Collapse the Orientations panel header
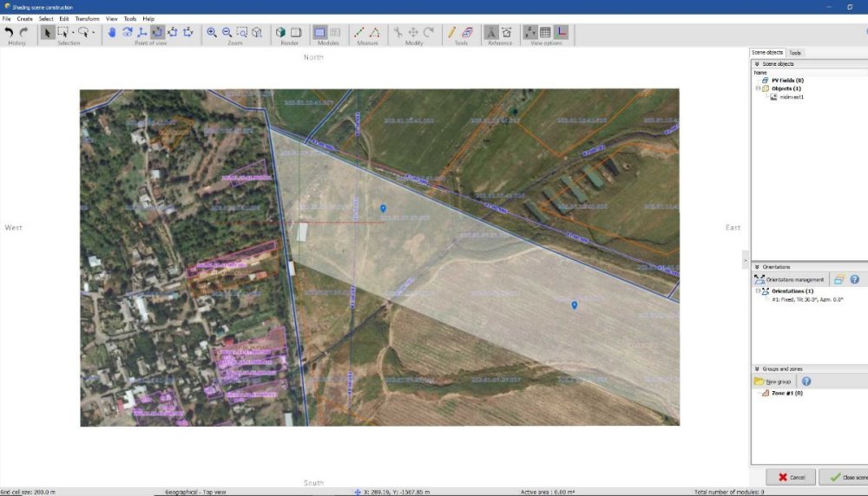Image resolution: width=868 pixels, height=496 pixels. [x=757, y=267]
